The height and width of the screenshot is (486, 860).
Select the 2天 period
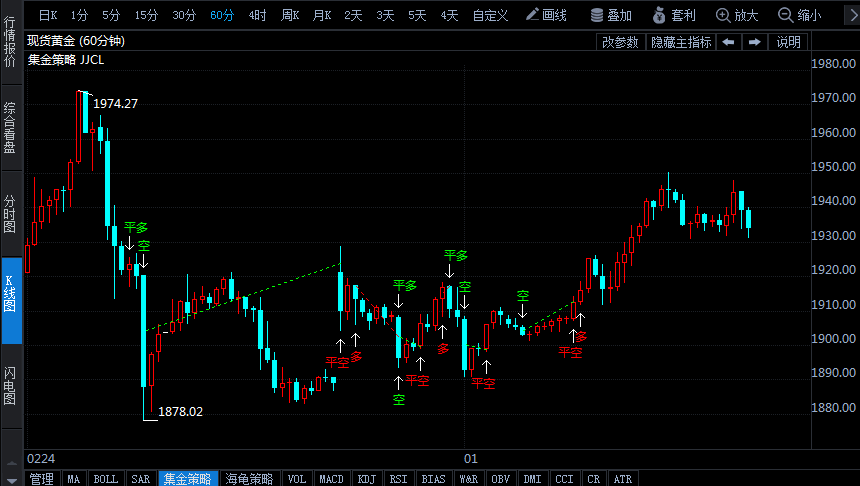pos(354,15)
